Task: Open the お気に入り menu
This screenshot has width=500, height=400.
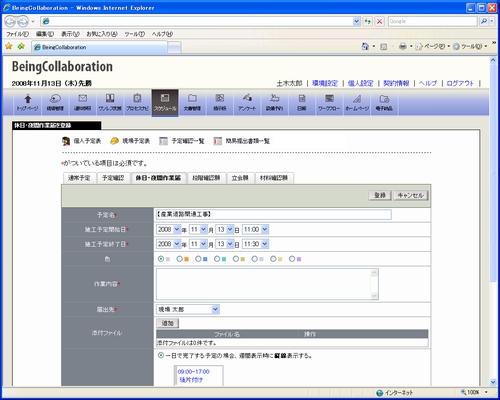Action: pyautogui.click(x=102, y=34)
